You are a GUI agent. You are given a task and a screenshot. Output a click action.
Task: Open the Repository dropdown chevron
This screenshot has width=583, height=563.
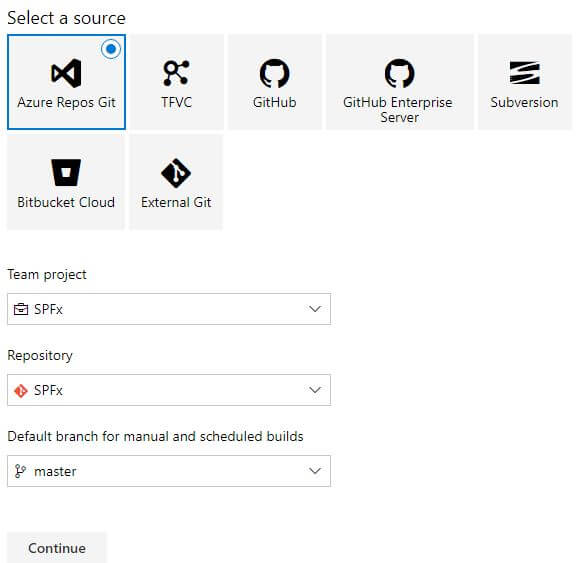coord(315,390)
